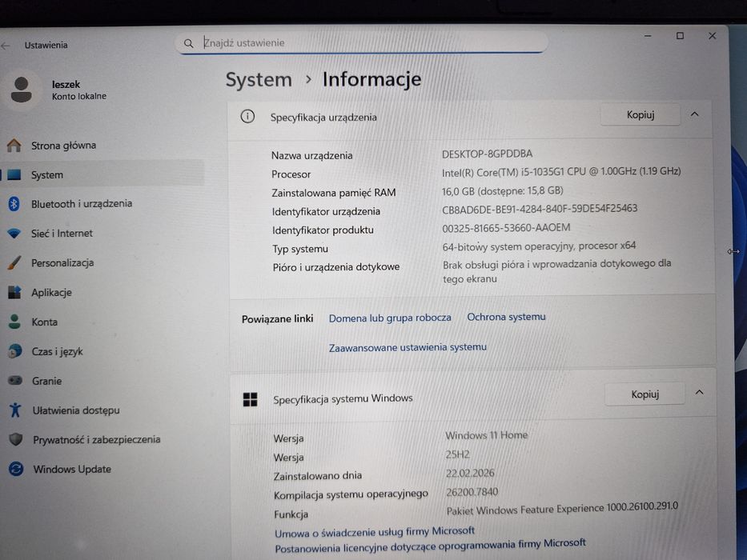Open Postanowienia licencyjne dotyczące oprogramowania link
This screenshot has height=560, width=747.
[430, 546]
